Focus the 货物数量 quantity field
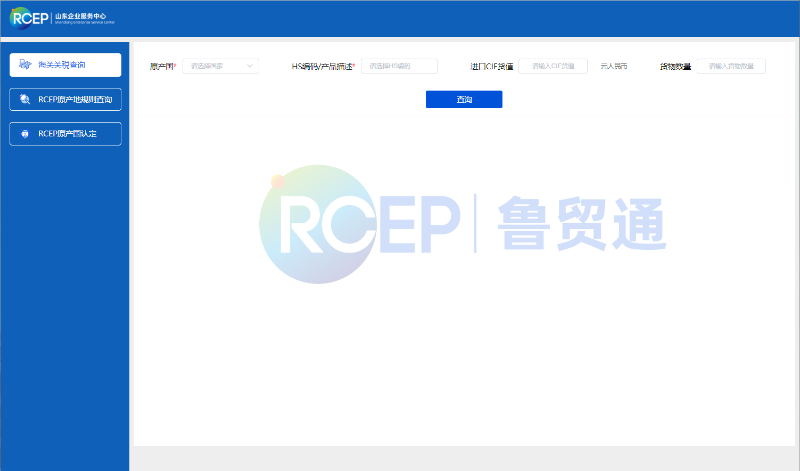The image size is (800, 471). point(730,66)
